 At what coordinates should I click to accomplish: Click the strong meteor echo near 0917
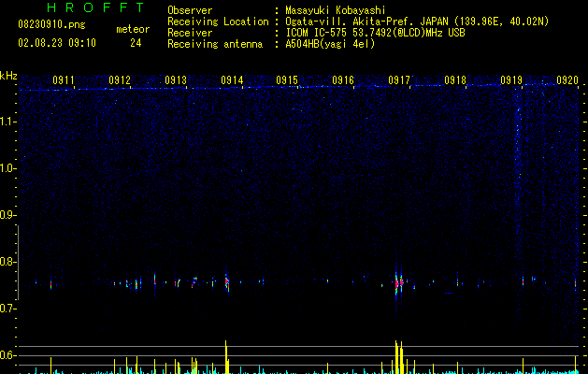pos(398,282)
